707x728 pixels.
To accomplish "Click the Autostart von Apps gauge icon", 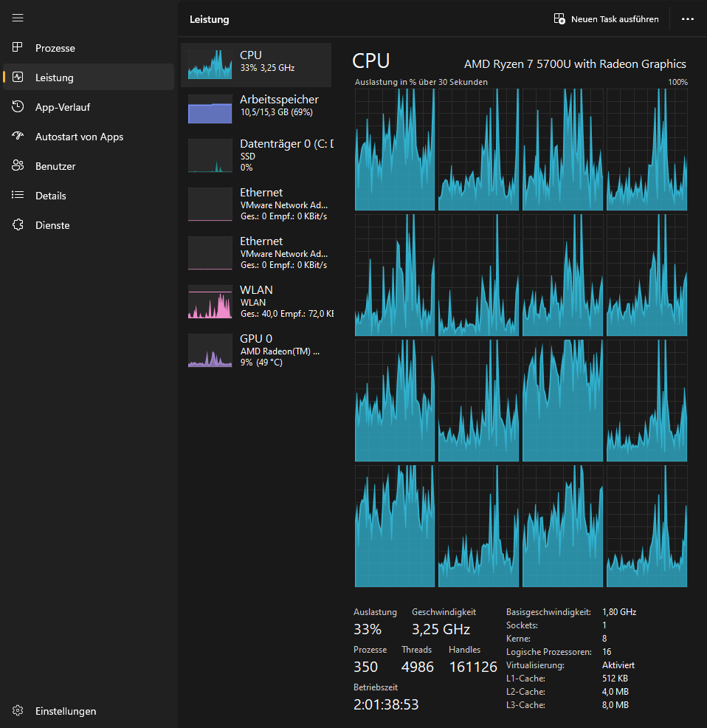I will [18, 136].
